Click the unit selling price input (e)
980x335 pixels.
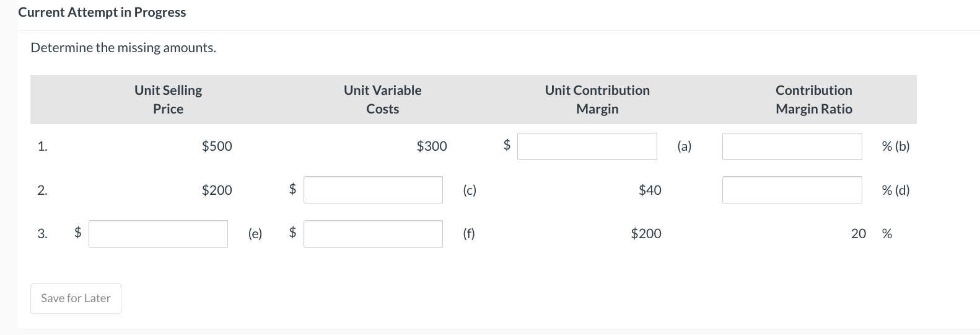(x=158, y=234)
